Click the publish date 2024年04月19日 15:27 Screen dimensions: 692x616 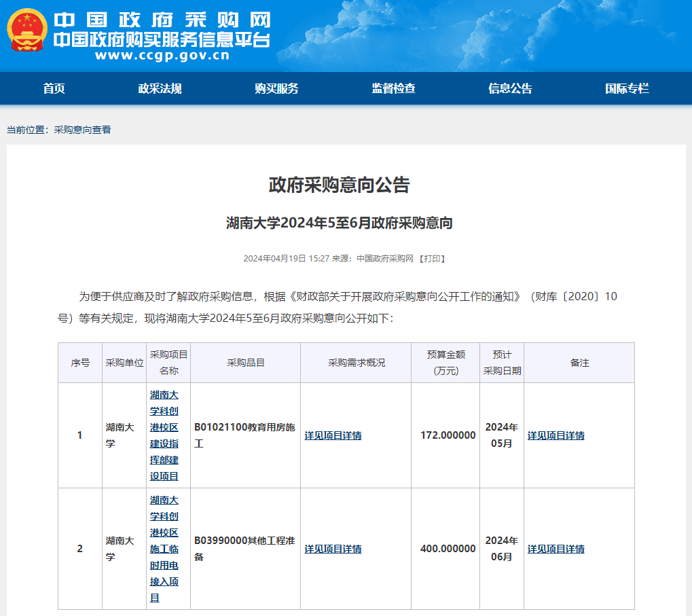(x=286, y=259)
